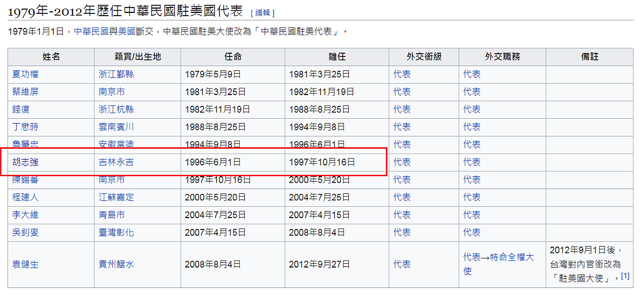Follow 南京市 link in 蔡維屏's row
Viewport: 644px width, 296px height.
[112, 92]
